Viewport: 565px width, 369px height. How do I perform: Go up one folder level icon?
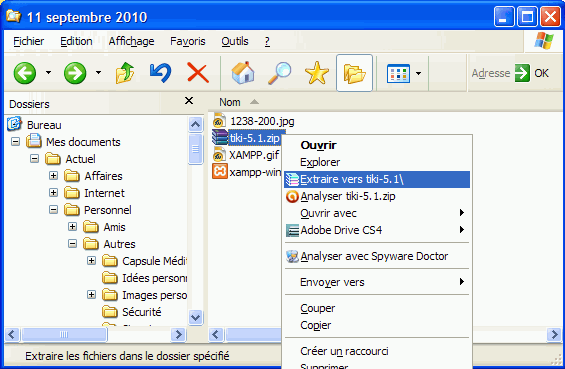coord(125,73)
